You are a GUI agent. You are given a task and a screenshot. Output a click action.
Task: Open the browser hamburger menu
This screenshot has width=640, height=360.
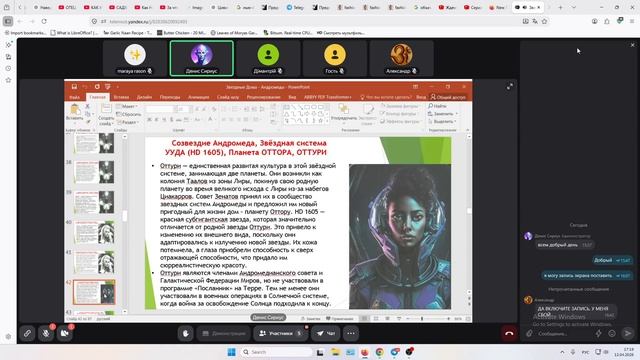coord(632,21)
